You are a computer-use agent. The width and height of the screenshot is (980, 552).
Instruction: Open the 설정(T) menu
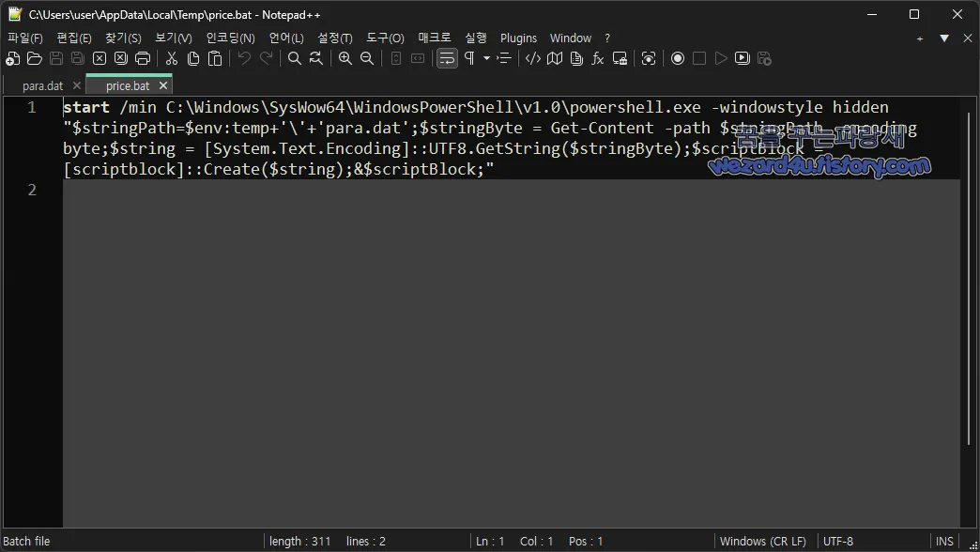click(335, 38)
